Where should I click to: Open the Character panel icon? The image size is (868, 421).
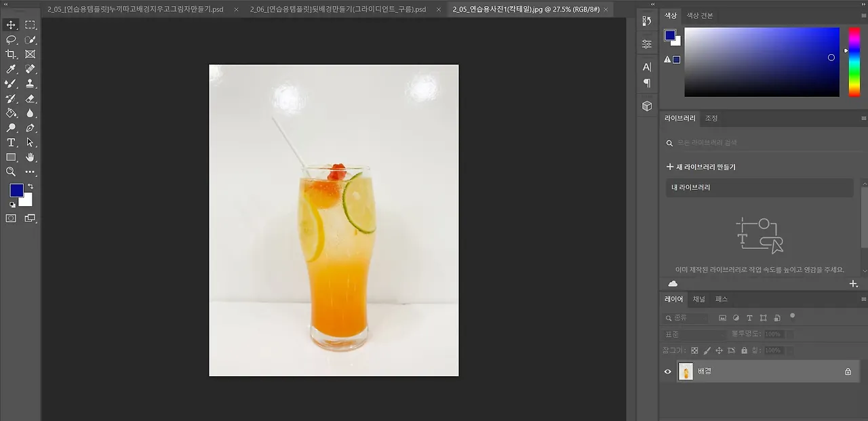click(x=647, y=67)
